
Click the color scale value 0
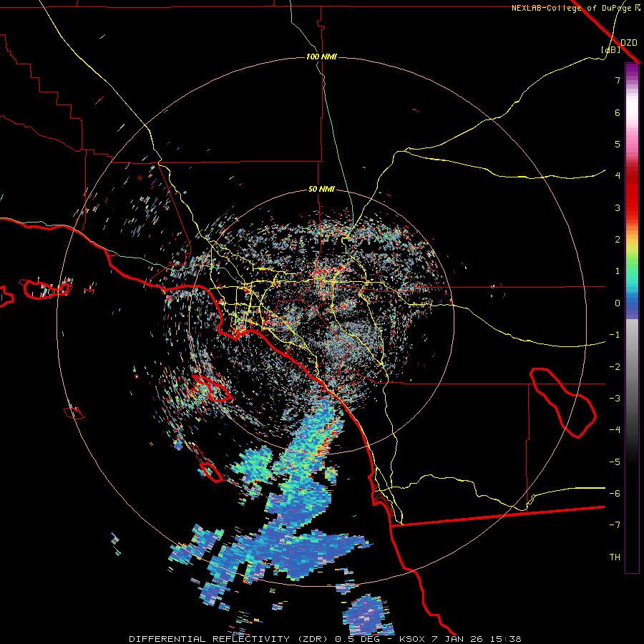point(618,303)
